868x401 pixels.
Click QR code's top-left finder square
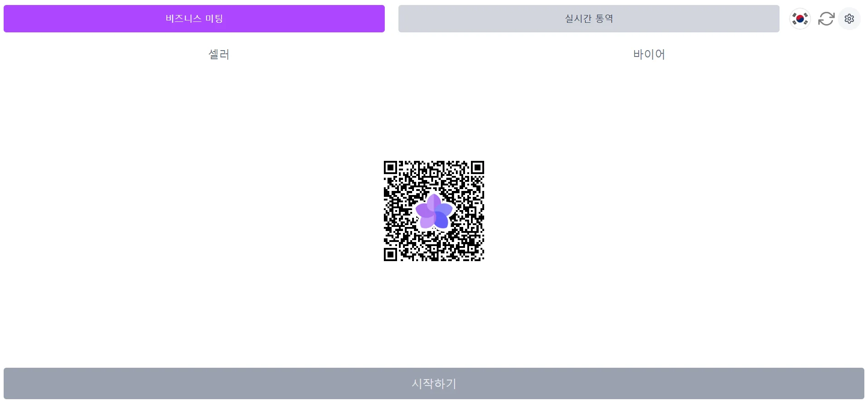click(x=390, y=167)
